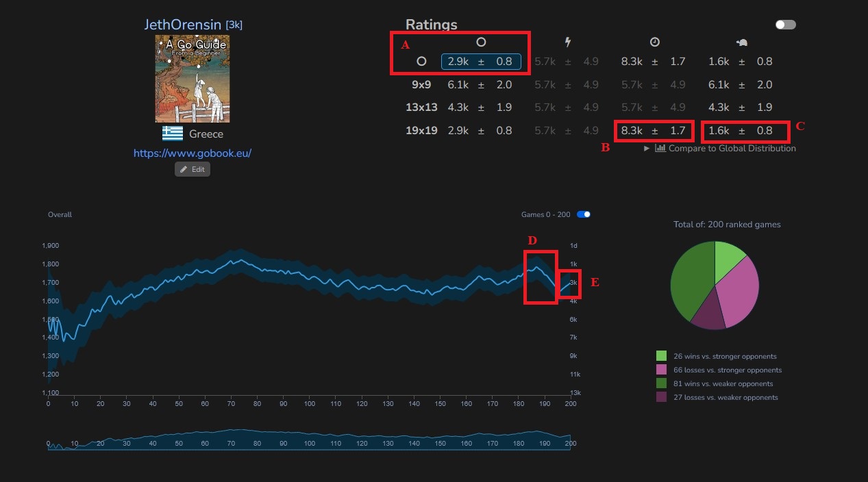
Task: Select the 9x9 overall rating 6.1k
Action: tap(458, 85)
